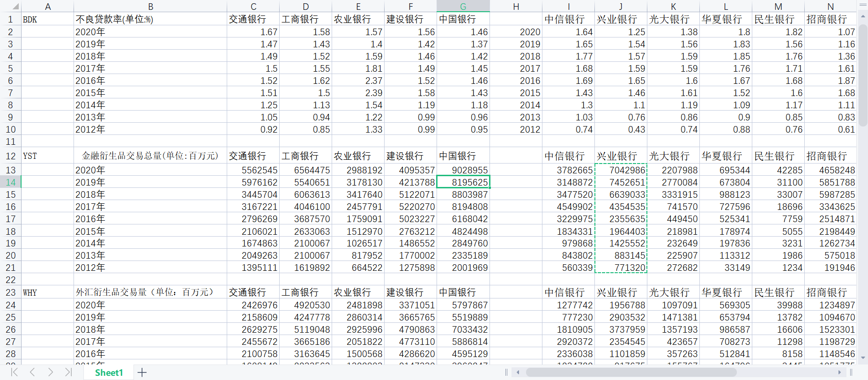
Task: Select row 22 header
Action: click(11, 280)
